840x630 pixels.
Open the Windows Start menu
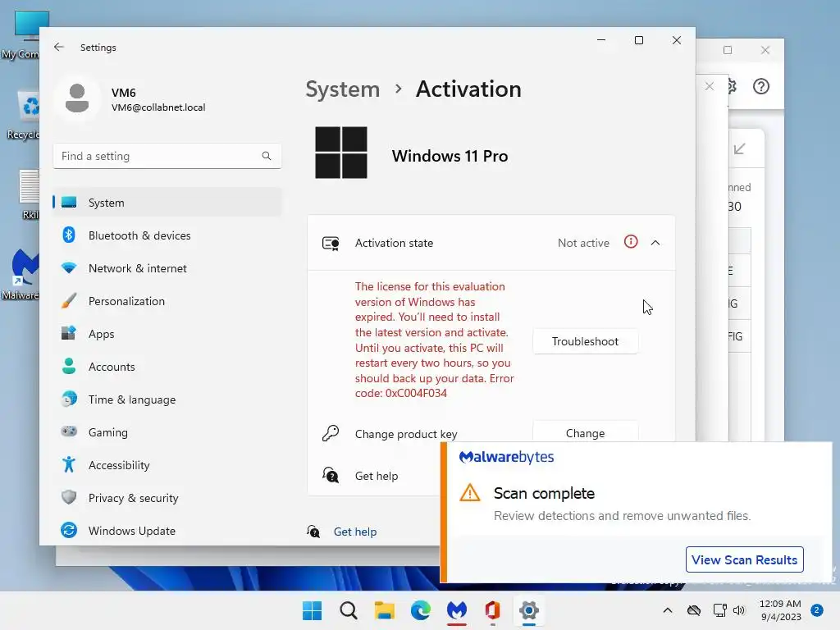point(312,610)
